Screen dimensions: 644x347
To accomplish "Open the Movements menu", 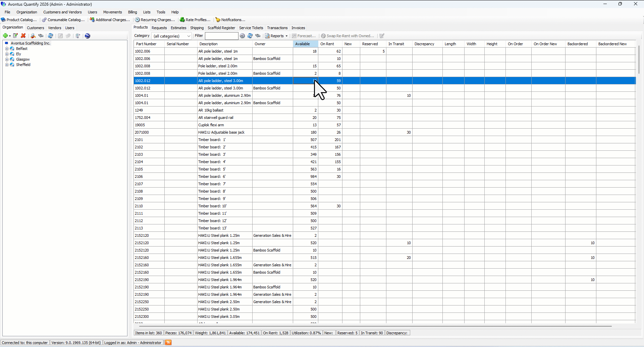I will [112, 12].
